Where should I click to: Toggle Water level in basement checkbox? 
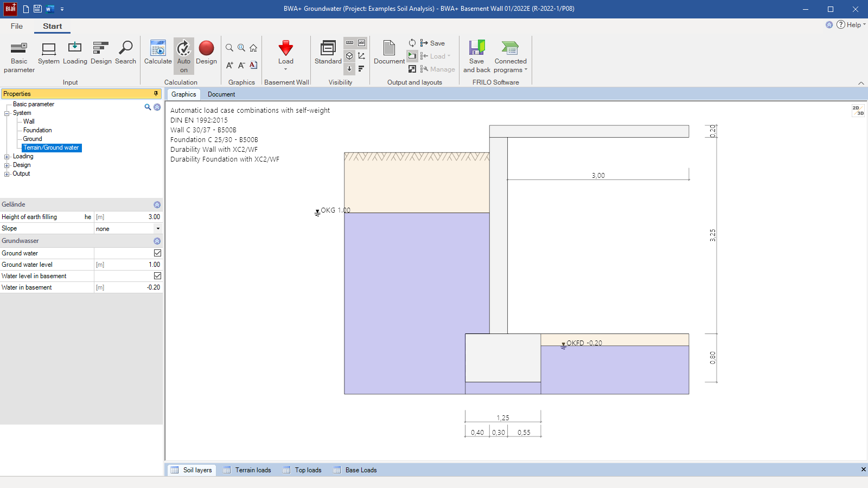(x=157, y=276)
